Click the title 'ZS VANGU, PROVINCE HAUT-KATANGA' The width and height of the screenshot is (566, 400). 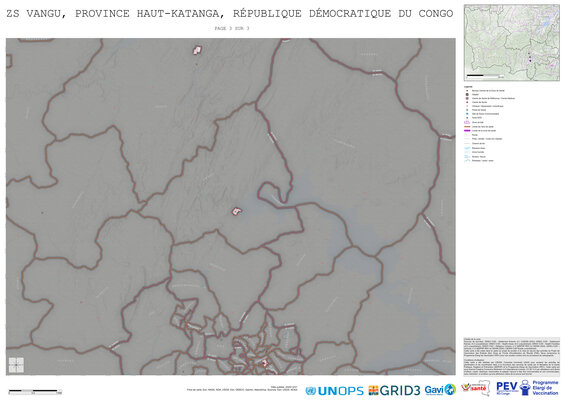[113, 14]
